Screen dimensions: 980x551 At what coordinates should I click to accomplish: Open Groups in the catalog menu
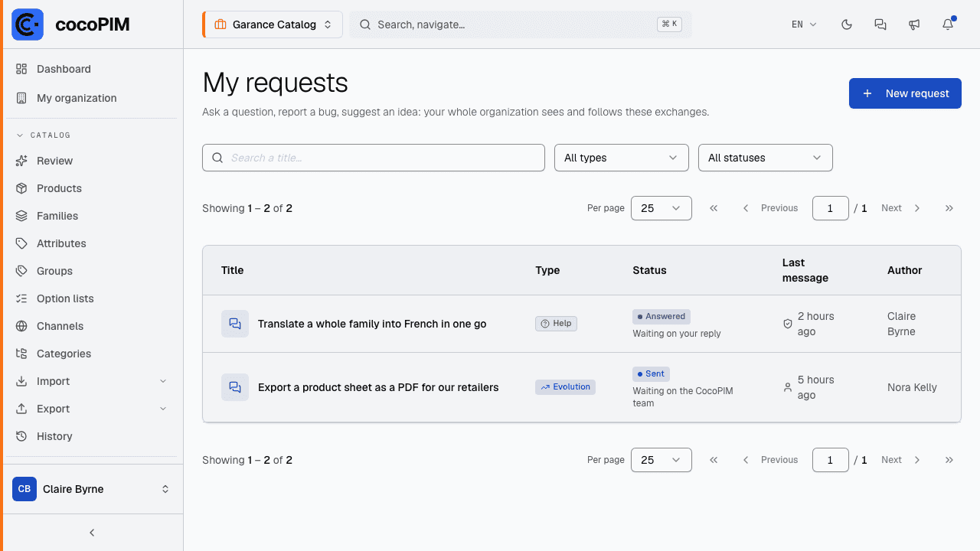pyautogui.click(x=92, y=271)
